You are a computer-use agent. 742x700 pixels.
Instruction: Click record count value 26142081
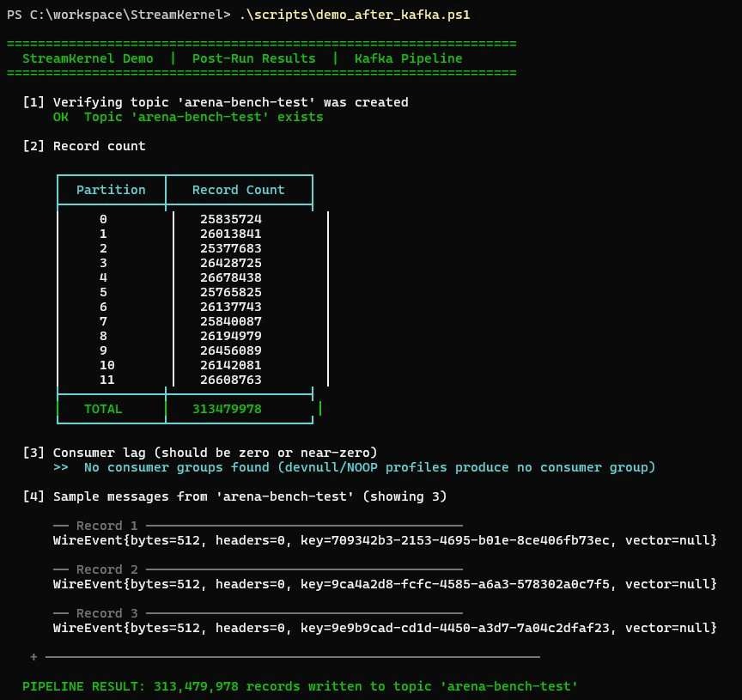tap(231, 365)
